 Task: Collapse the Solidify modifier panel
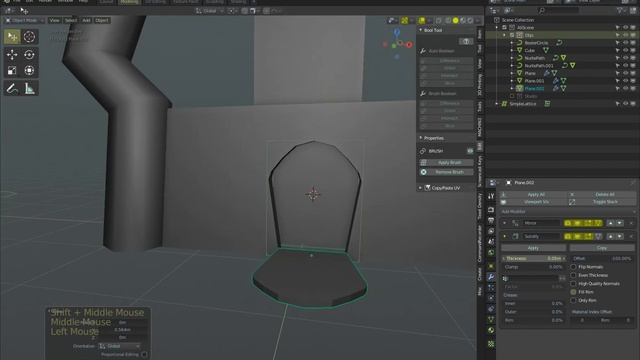504,236
